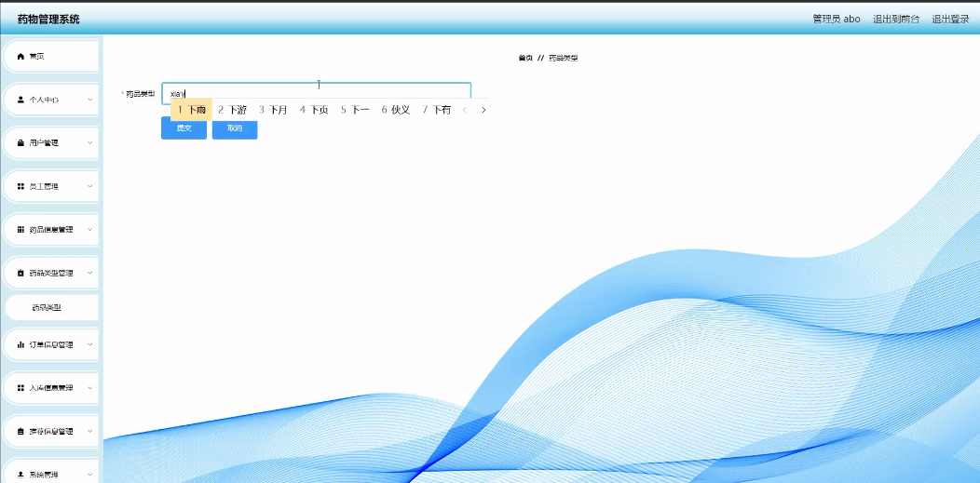980x483 pixels.
Task: Click the 药物管理系统 title
Action: (48, 20)
